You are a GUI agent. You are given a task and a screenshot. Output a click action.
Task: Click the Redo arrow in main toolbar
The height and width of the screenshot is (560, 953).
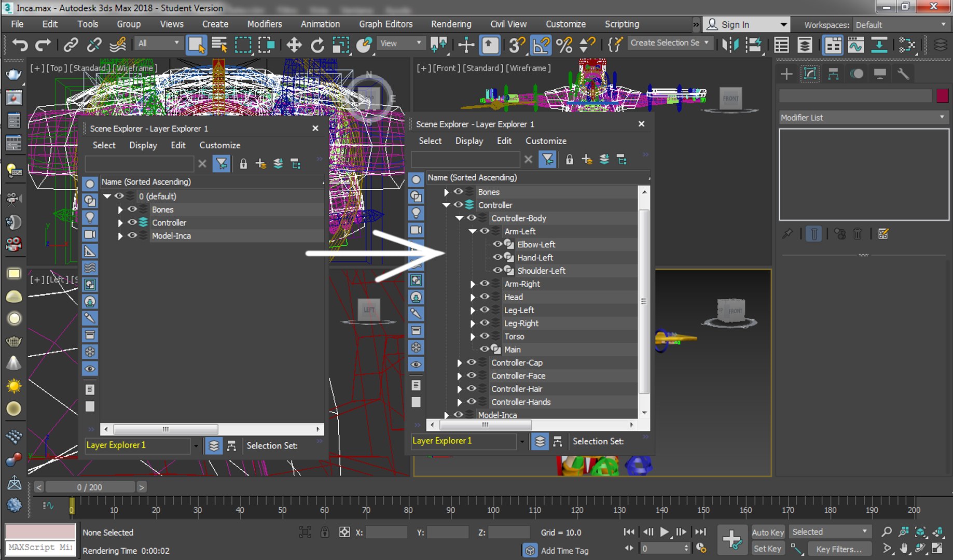(x=43, y=45)
